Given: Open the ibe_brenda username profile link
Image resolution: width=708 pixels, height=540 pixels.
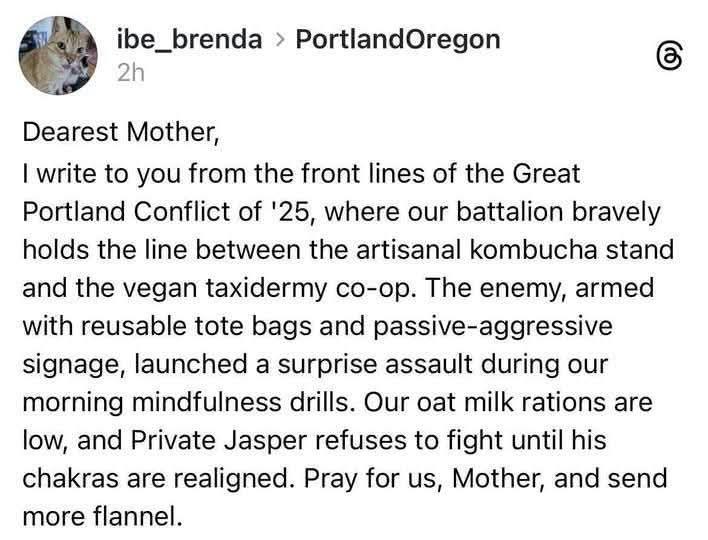Looking at the screenshot, I should (189, 40).
